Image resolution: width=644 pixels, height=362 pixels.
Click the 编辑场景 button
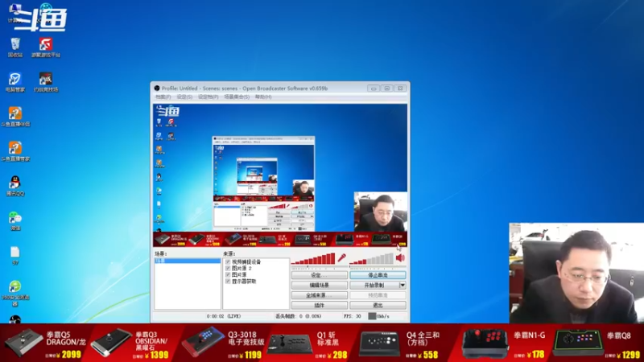319,286
